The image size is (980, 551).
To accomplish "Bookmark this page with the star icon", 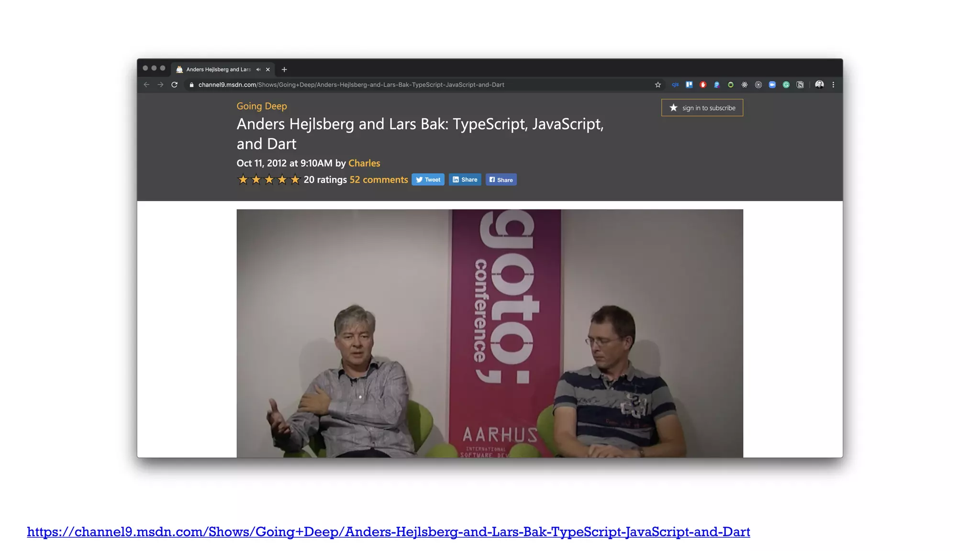I will tap(658, 85).
